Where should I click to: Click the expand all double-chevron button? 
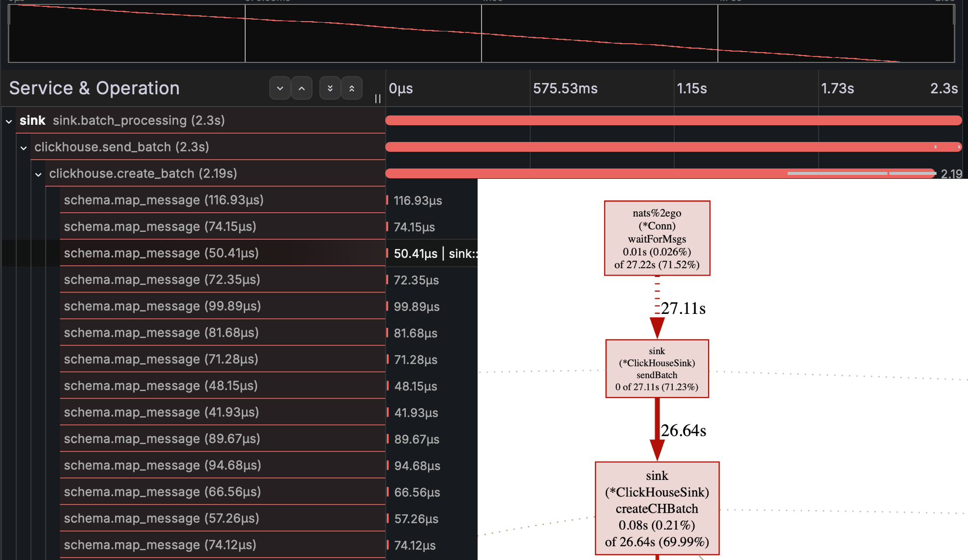coord(330,88)
